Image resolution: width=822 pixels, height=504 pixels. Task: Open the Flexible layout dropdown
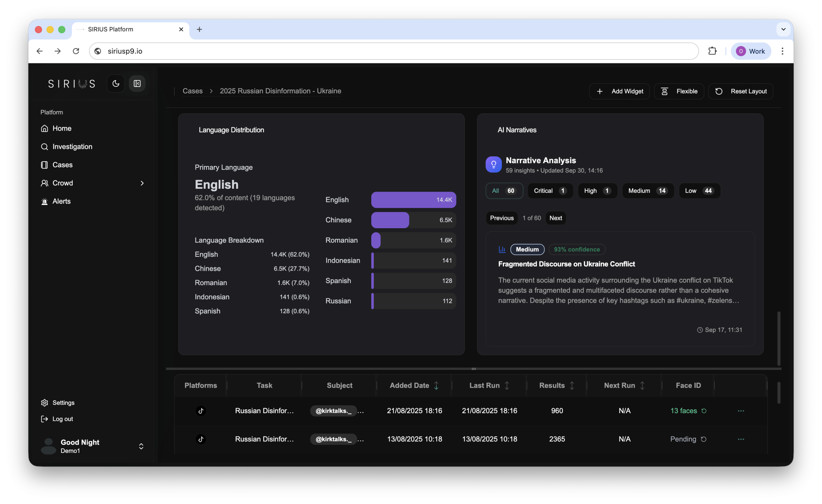[x=679, y=91]
